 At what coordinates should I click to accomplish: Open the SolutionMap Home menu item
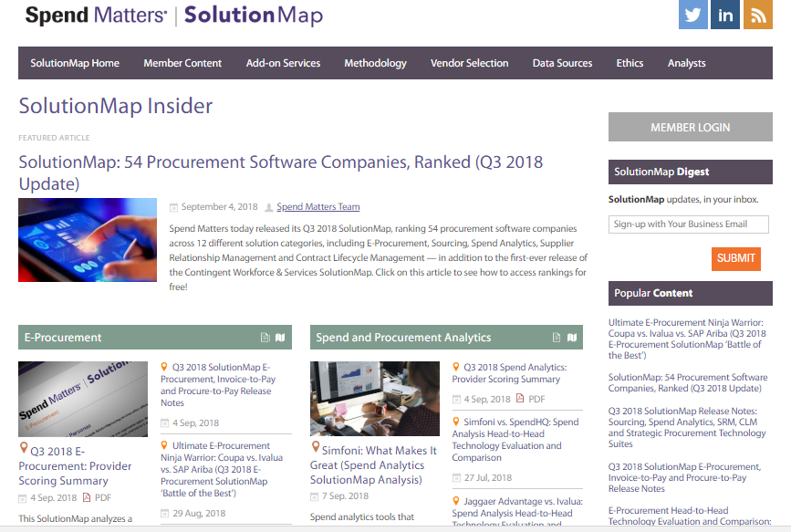click(x=75, y=63)
